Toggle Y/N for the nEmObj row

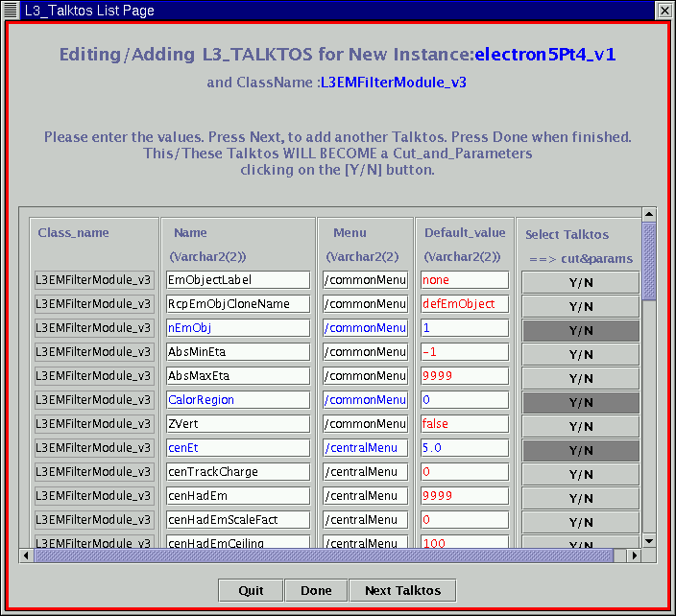coord(580,329)
